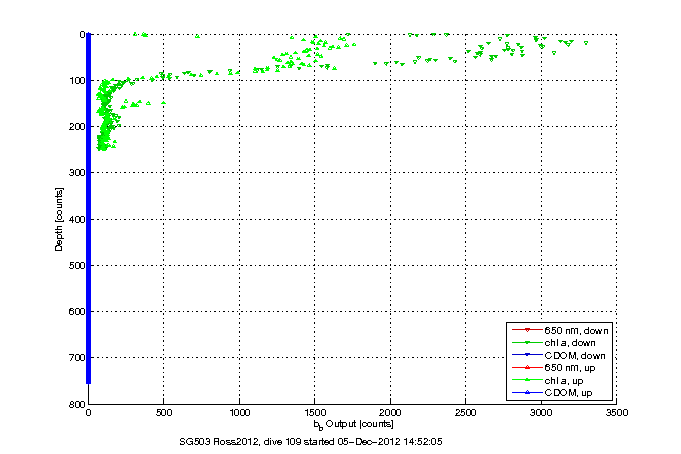
Task: Click the green up-triangle legend marker
Action: pos(527,380)
